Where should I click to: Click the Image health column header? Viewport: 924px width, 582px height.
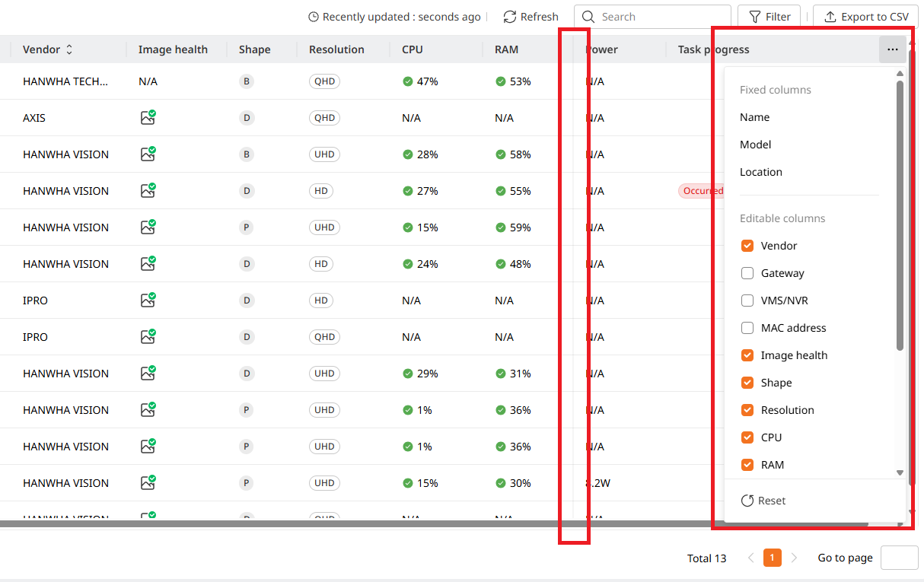coord(173,49)
